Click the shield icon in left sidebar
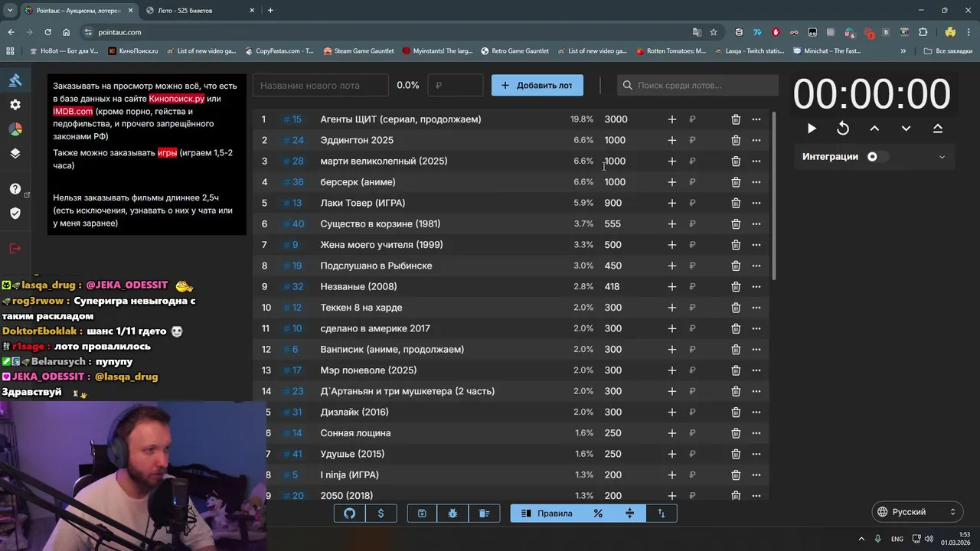This screenshot has width=980, height=551. click(x=15, y=213)
